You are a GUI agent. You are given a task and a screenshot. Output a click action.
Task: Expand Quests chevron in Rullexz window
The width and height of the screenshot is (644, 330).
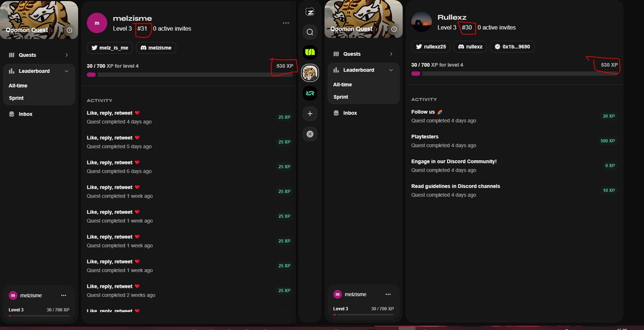click(x=391, y=54)
